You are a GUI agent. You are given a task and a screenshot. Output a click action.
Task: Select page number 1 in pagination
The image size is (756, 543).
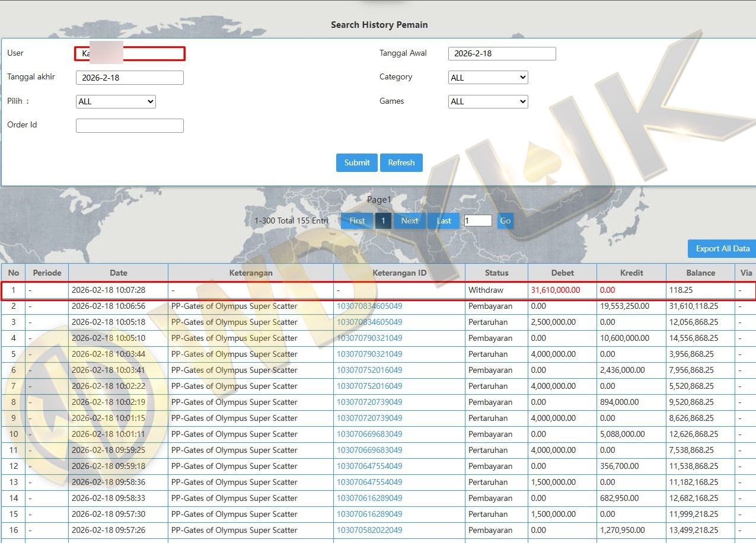(x=383, y=221)
